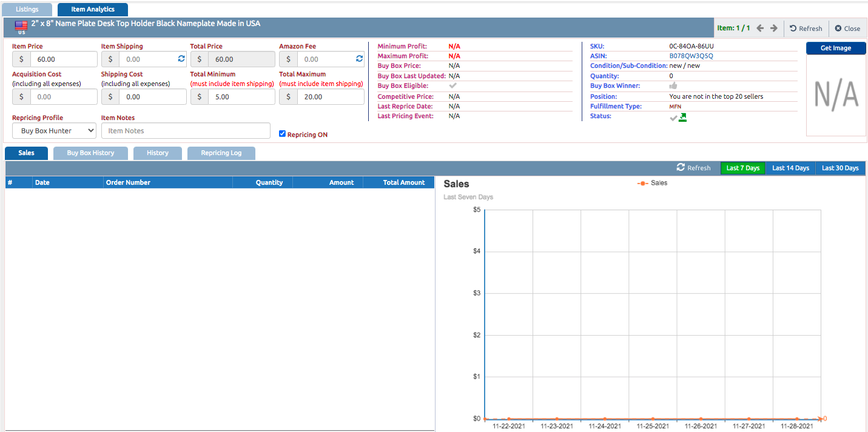Refresh the Amazon Fee value icon
This screenshot has width=868, height=432.
click(x=359, y=59)
